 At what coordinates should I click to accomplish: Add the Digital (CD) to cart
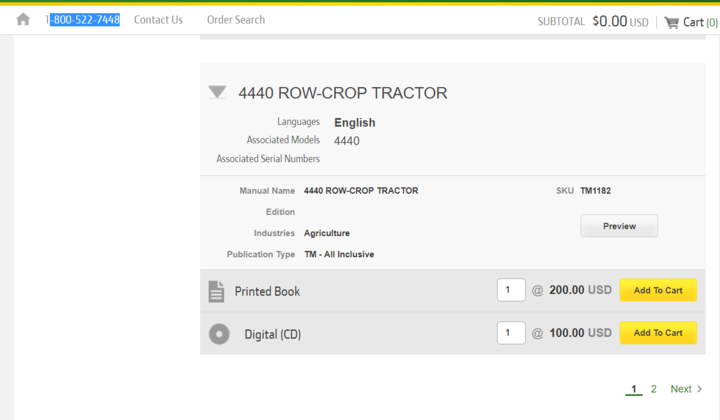click(658, 333)
